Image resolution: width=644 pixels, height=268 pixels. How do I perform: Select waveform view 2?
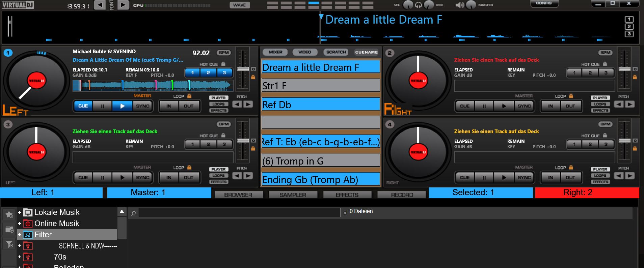tap(629, 27)
